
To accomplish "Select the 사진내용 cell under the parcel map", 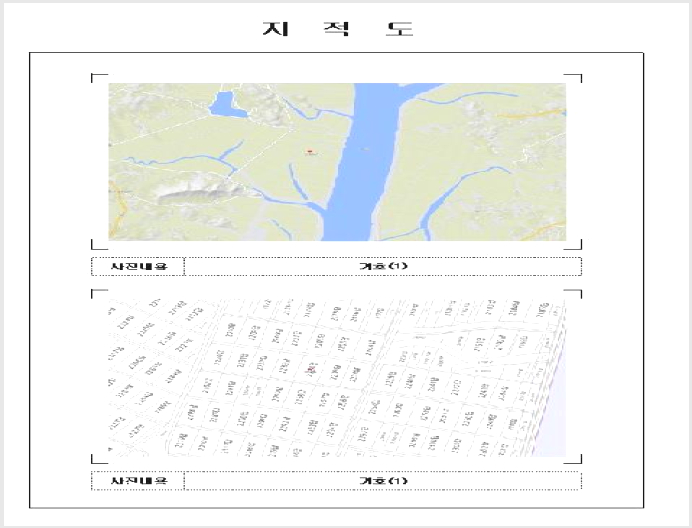I will [138, 481].
